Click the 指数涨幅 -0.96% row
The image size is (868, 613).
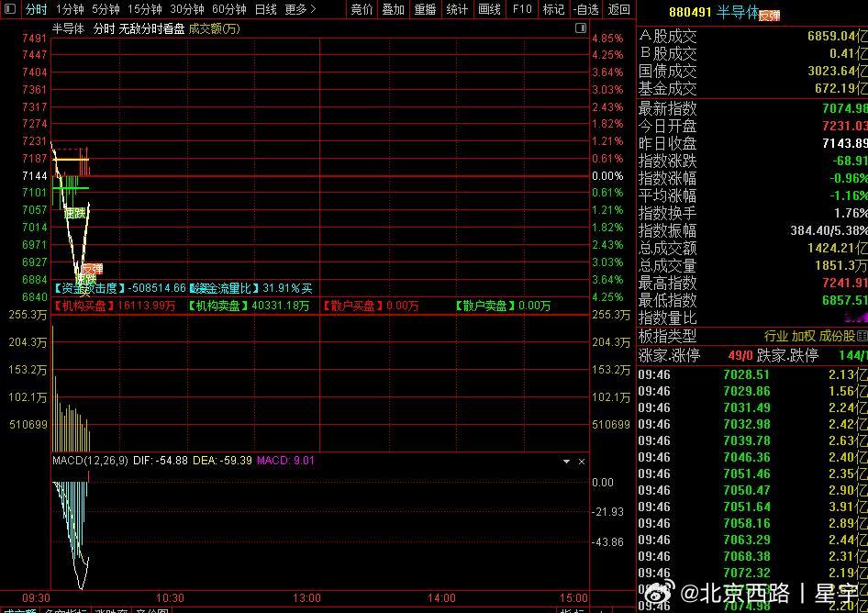pos(752,178)
